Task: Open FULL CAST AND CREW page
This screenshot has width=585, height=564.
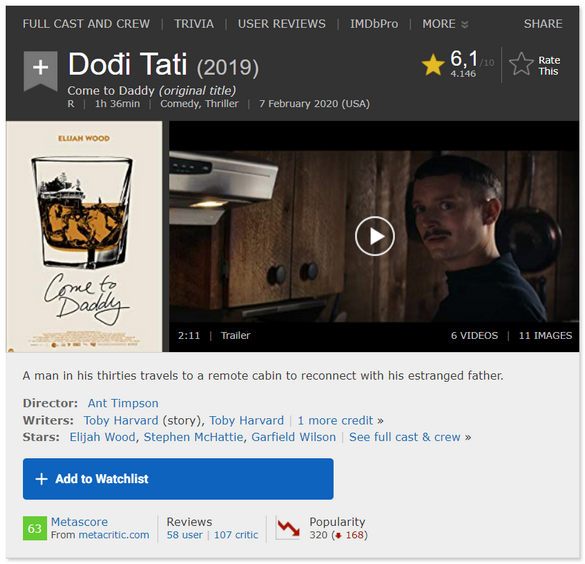Action: pyautogui.click(x=86, y=24)
